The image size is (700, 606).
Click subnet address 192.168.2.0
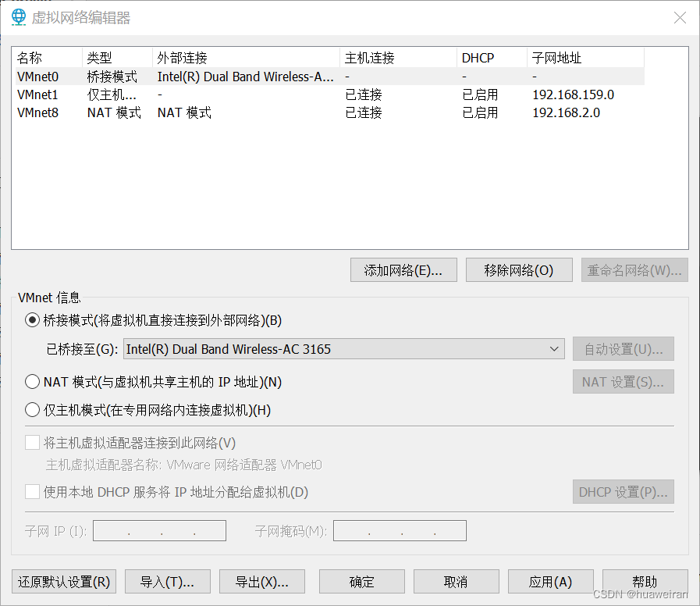[x=566, y=112]
